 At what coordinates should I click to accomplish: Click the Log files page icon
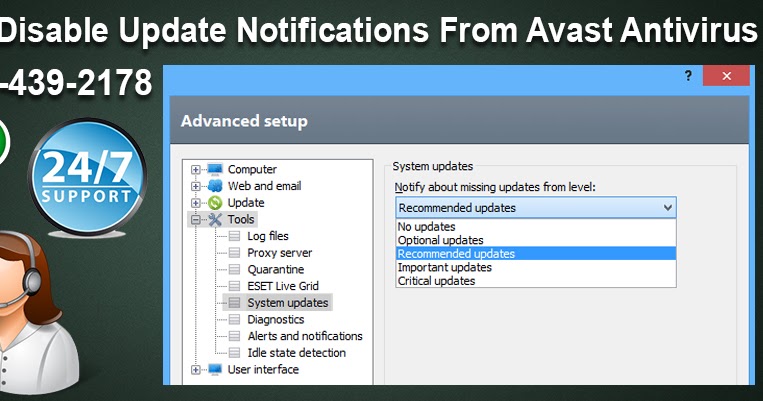tap(235, 237)
